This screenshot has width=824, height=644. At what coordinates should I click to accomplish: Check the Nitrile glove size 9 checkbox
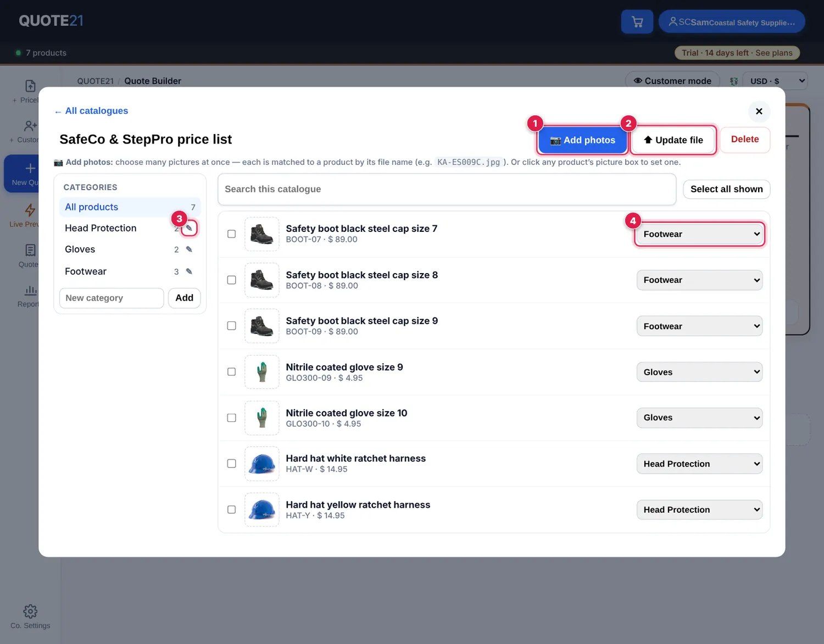coord(232,372)
